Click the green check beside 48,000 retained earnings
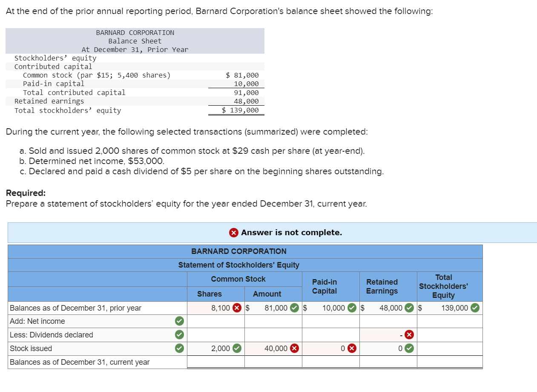 click(x=410, y=308)
